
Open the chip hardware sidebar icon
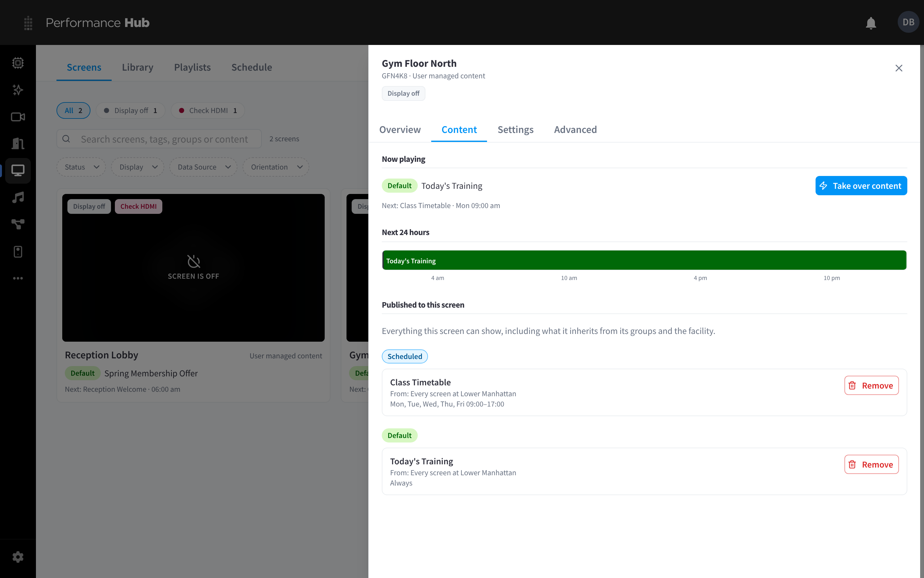point(18,63)
